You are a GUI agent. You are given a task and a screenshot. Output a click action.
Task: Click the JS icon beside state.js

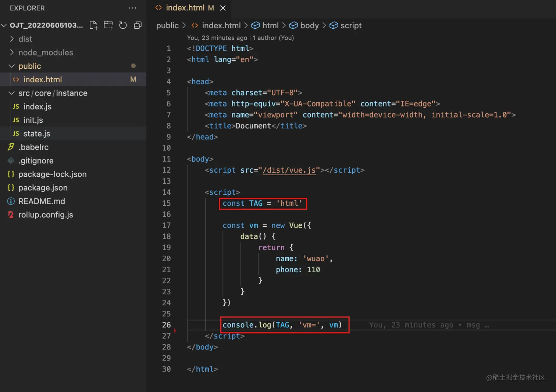click(x=16, y=134)
